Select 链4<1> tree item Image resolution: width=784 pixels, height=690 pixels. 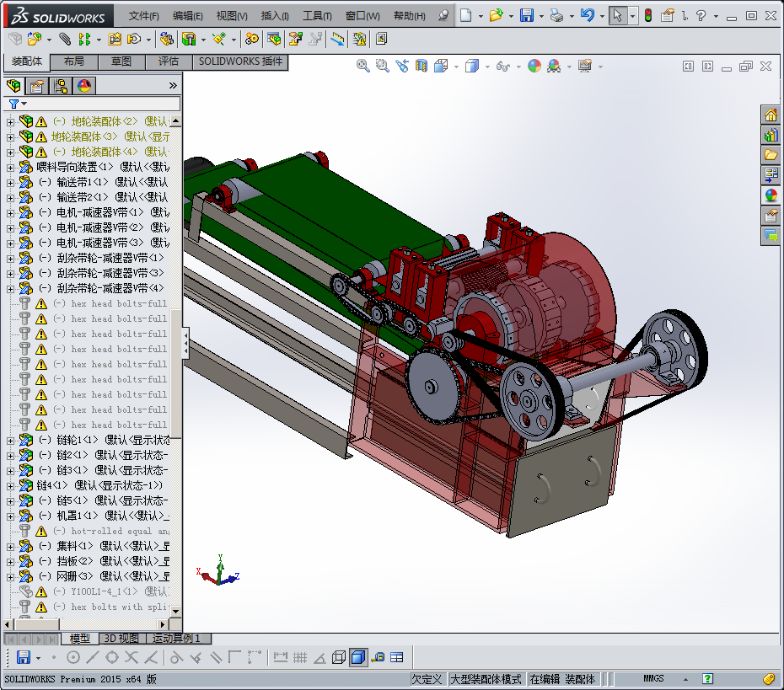click(100, 485)
